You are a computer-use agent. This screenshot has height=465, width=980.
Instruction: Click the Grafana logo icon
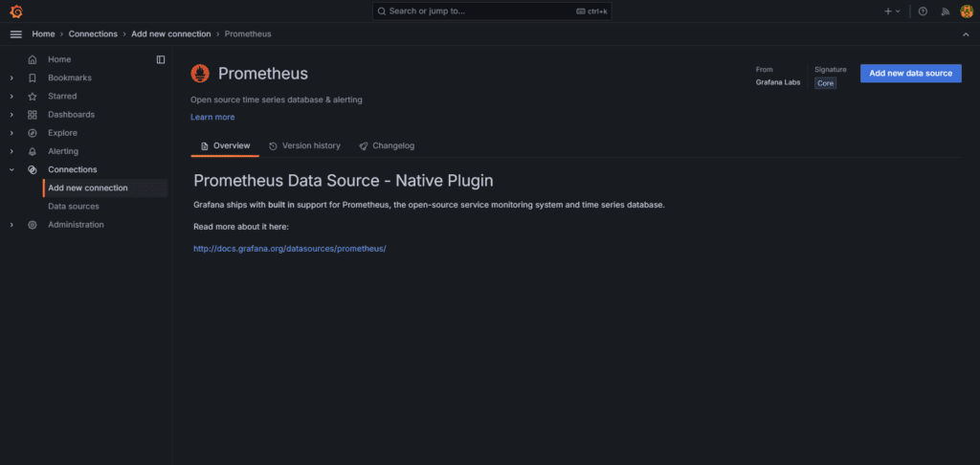[16, 11]
